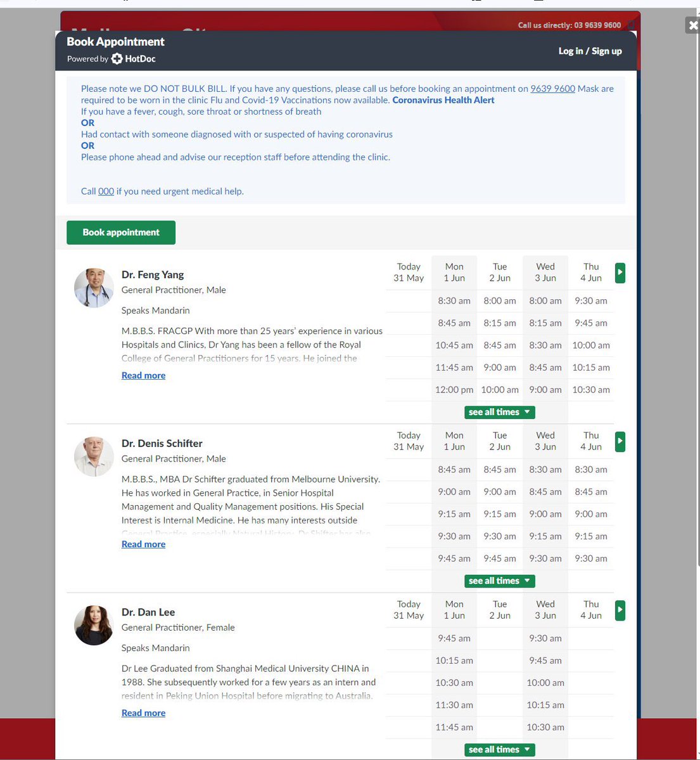
Task: Book Dr. Dan Lee Monday 11:30 am
Action: click(x=454, y=705)
